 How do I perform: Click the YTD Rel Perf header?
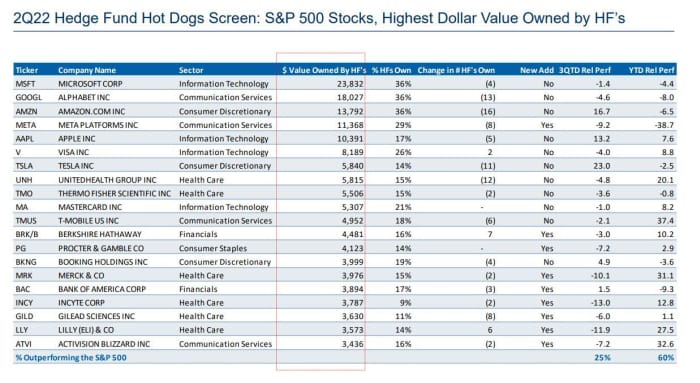(651, 70)
